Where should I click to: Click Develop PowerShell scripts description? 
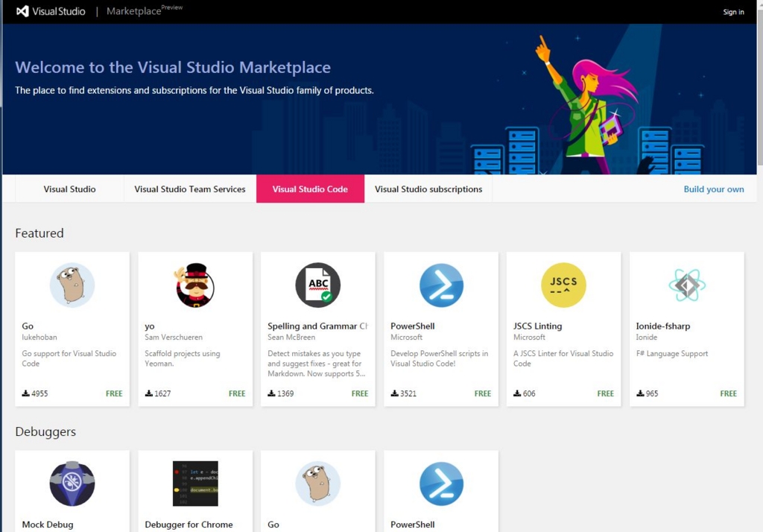(x=440, y=358)
